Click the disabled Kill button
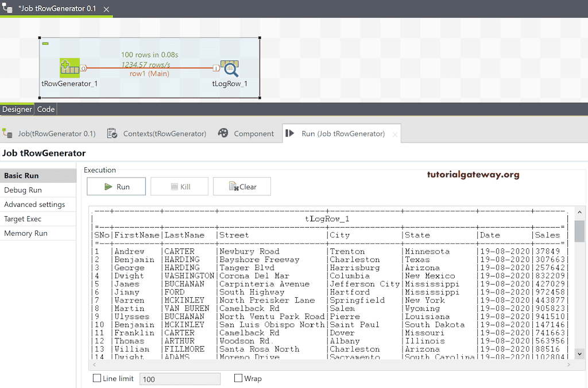 [x=179, y=186]
